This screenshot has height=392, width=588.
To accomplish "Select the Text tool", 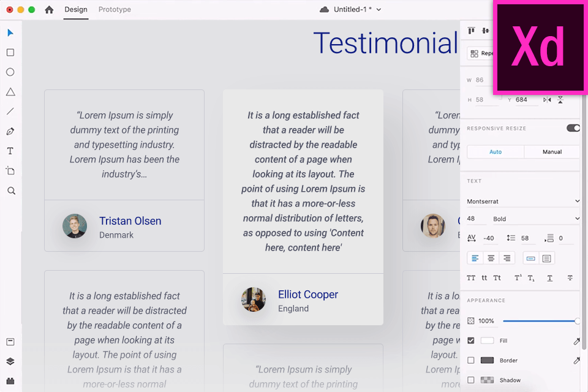I will pyautogui.click(x=10, y=151).
